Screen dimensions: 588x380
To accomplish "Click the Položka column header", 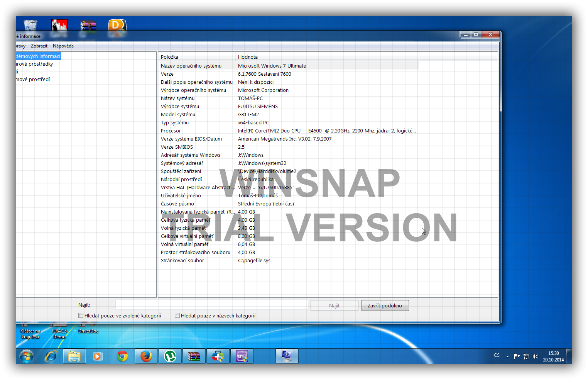I will pos(197,57).
